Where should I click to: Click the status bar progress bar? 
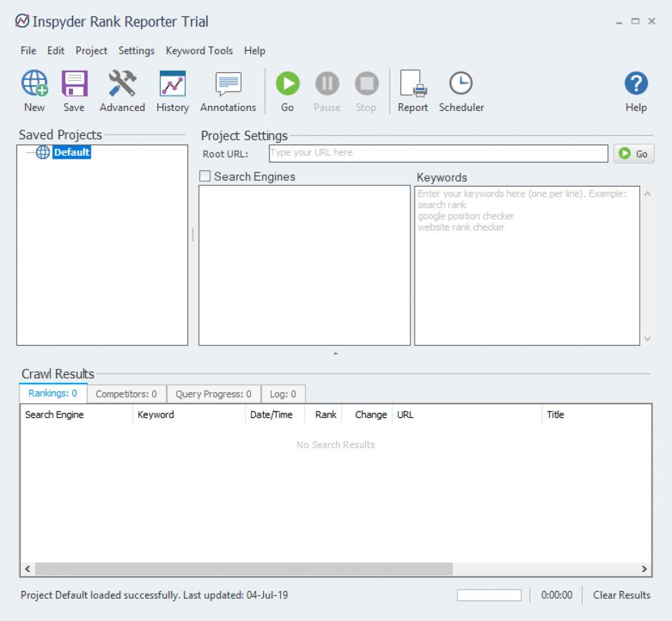click(489, 595)
